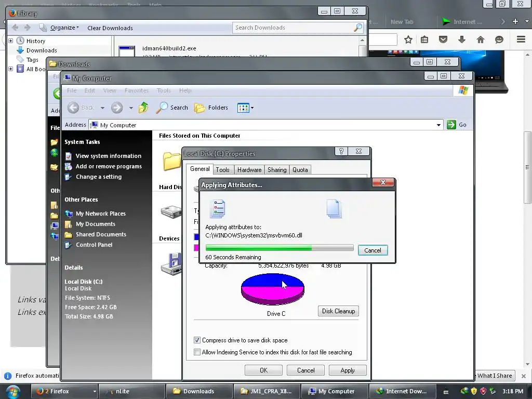Open Add or remove programs
The width and height of the screenshot is (532, 399).
109,166
